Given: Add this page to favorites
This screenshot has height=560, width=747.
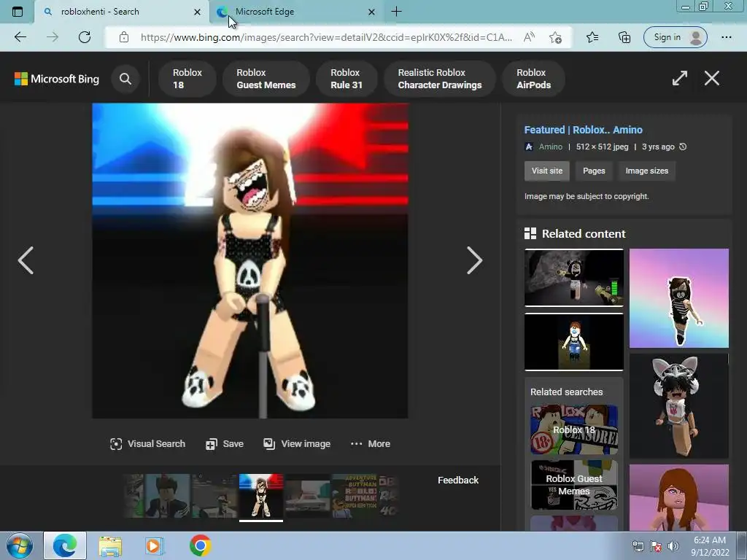Looking at the screenshot, I should click(555, 37).
